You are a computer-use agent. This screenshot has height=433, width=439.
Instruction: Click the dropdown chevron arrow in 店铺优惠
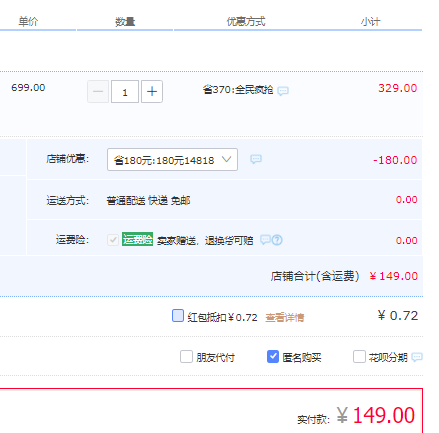click(226, 159)
